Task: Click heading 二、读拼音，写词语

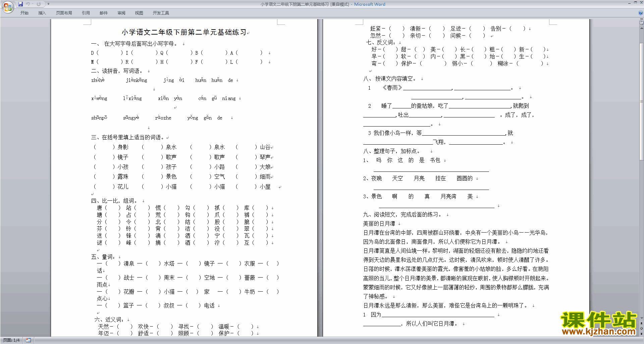Action: [x=117, y=71]
